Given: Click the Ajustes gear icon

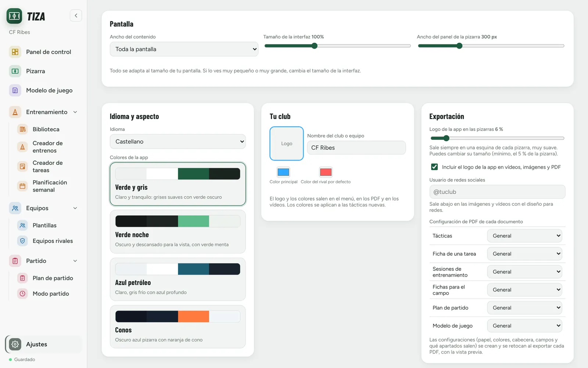Looking at the screenshot, I should click(x=15, y=344).
